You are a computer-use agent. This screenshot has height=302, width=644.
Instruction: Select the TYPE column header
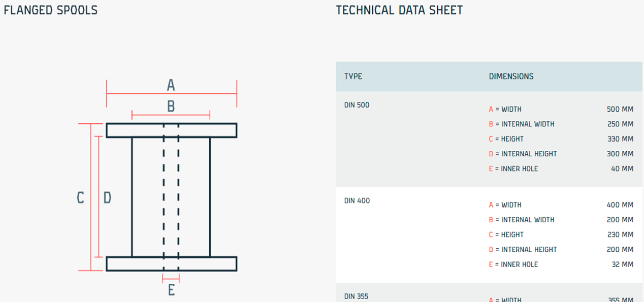pyautogui.click(x=353, y=77)
